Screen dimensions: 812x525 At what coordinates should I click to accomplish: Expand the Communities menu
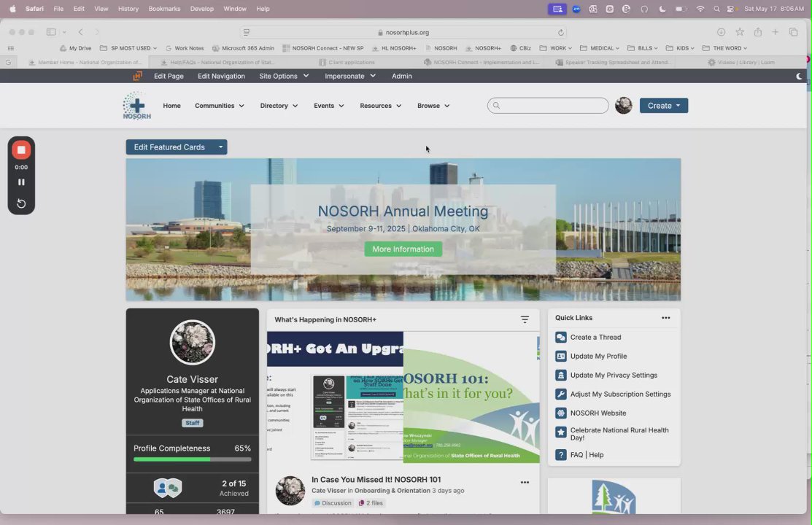[220, 106]
